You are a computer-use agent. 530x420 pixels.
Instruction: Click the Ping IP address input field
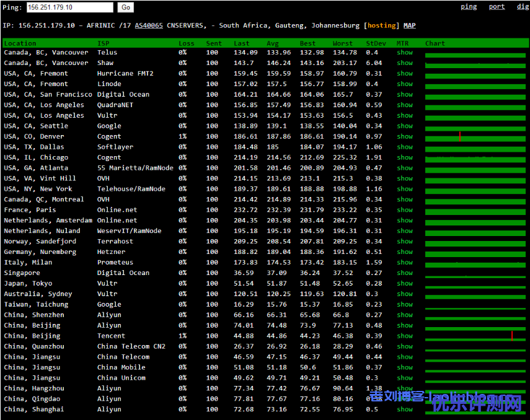point(69,7)
